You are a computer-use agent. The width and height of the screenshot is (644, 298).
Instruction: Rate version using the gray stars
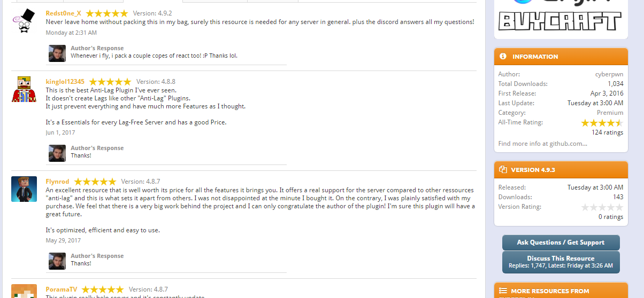[x=602, y=207]
